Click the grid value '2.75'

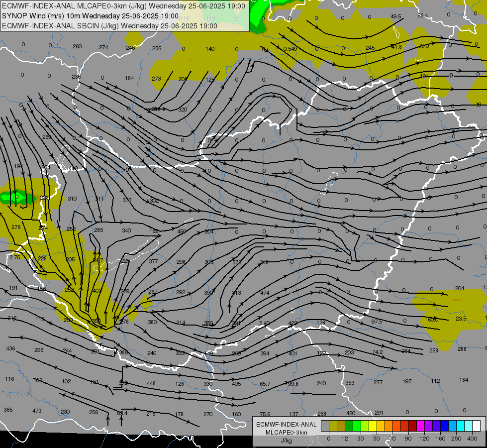pos(15,257)
